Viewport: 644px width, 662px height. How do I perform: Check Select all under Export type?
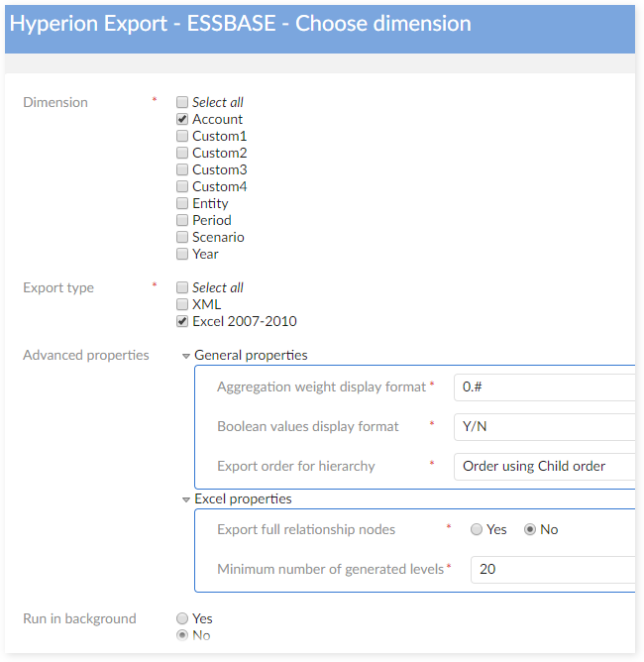pyautogui.click(x=182, y=287)
